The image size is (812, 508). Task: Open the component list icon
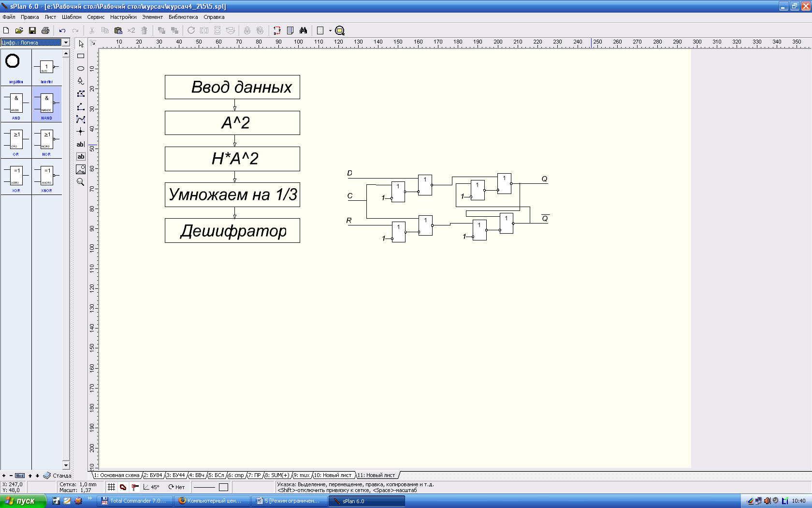coord(290,30)
